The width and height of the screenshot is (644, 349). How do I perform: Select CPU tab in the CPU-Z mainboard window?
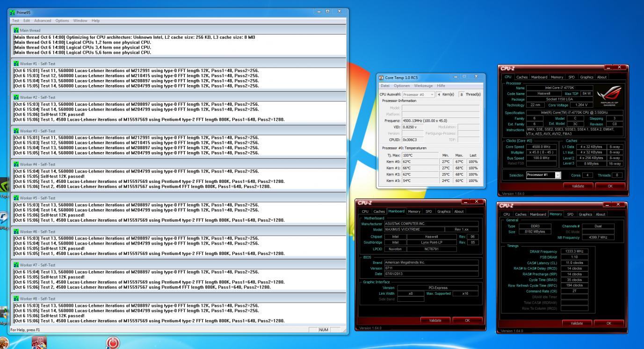tap(365, 211)
